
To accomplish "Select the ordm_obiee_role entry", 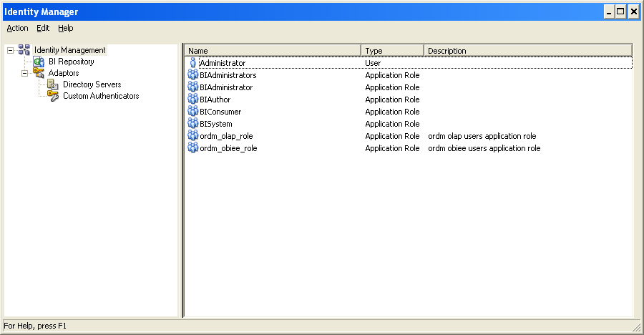I will 228,148.
